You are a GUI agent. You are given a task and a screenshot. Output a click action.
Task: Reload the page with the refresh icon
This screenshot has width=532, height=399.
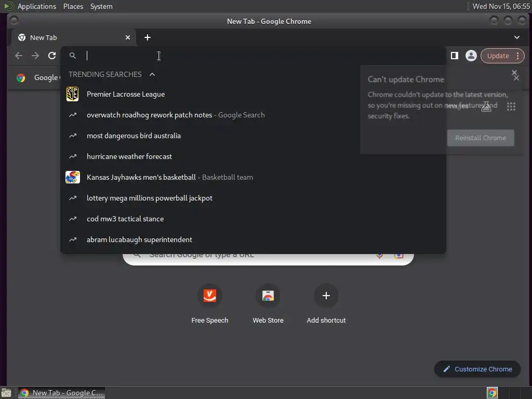[x=52, y=56]
